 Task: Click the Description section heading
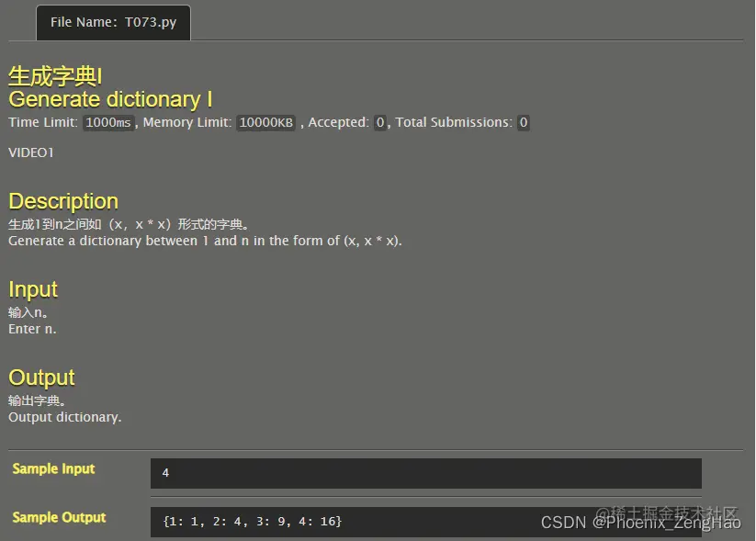(x=63, y=201)
